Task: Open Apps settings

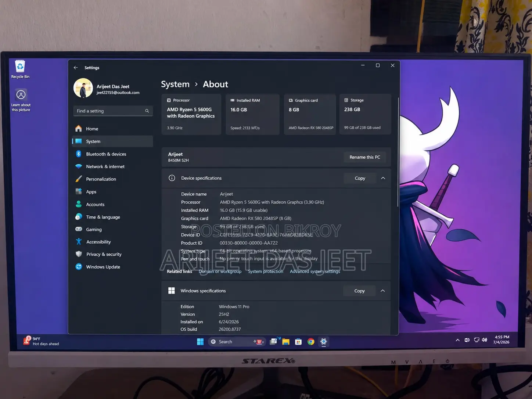Action: [112, 192]
